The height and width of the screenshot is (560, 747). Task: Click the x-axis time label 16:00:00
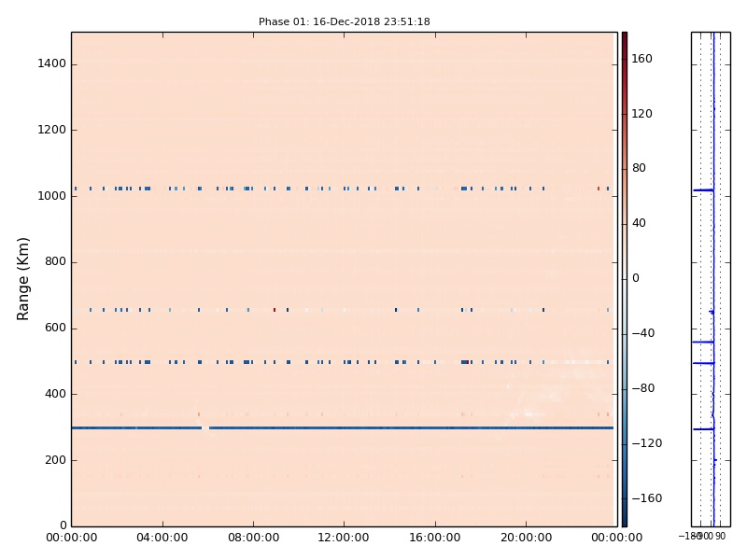click(x=435, y=538)
